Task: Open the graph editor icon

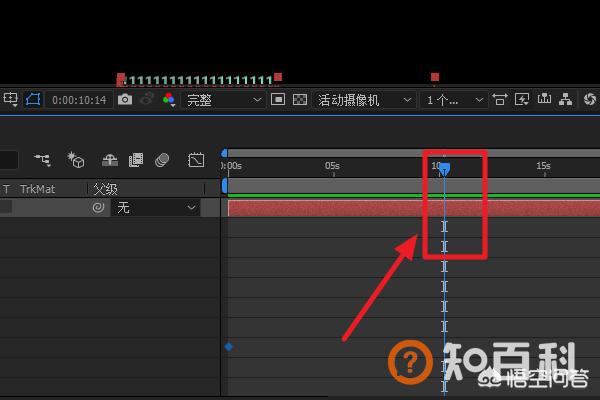Action: coord(196,160)
